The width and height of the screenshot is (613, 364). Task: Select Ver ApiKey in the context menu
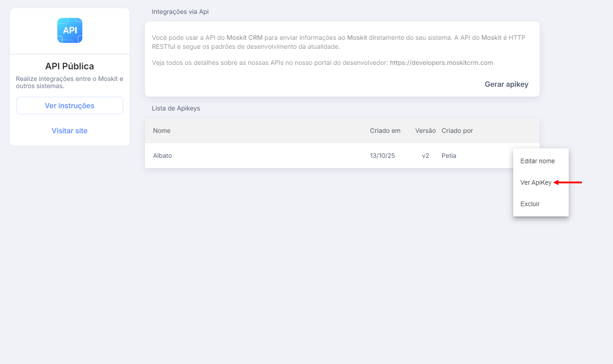[536, 182]
